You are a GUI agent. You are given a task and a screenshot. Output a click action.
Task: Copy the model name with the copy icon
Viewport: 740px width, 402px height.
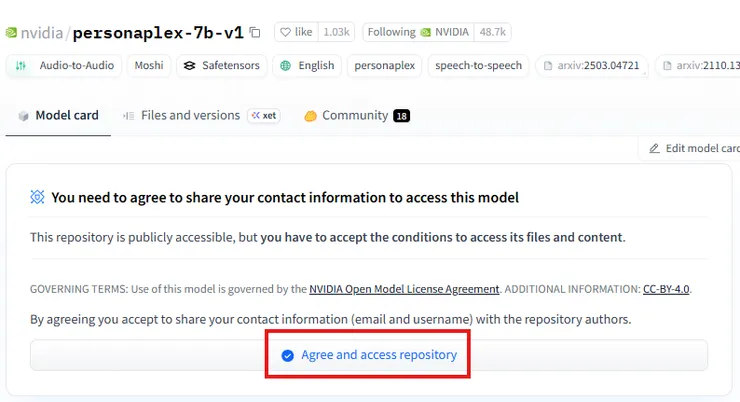[255, 32]
